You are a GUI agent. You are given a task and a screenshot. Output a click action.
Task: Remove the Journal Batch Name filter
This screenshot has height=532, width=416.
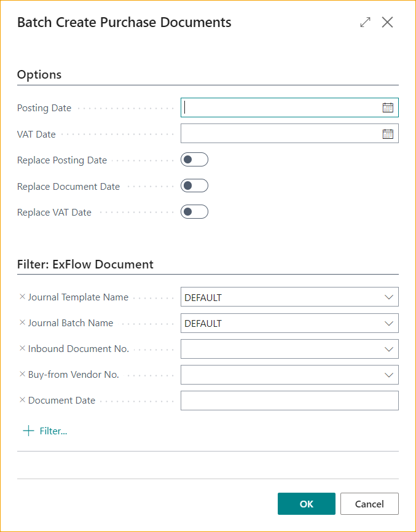tap(22, 323)
